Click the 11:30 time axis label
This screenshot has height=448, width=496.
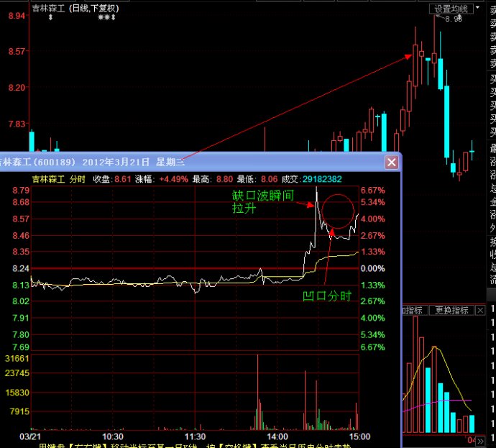(195, 437)
